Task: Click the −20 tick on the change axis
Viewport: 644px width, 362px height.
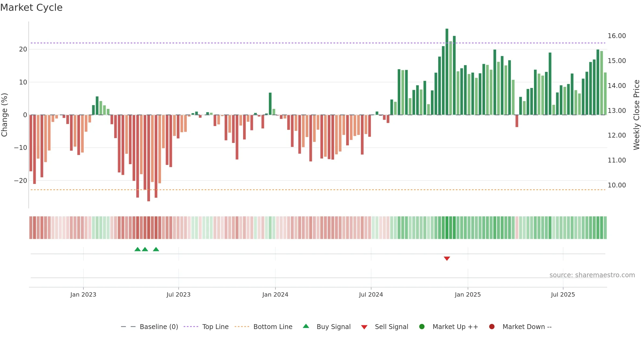Action: 21,180
